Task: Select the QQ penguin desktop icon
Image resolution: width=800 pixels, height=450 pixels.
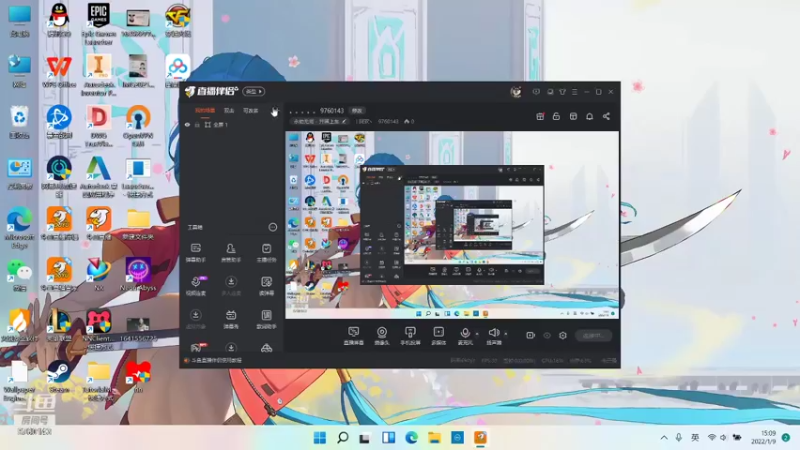Action: 59,20
